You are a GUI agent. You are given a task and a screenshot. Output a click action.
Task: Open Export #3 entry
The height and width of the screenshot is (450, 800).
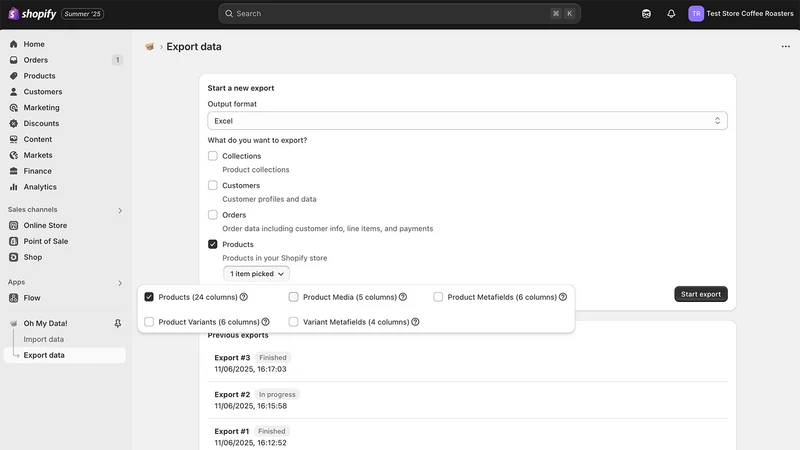467,363
